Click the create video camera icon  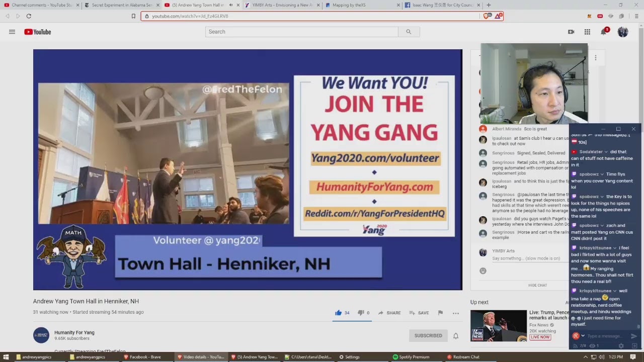(x=571, y=32)
